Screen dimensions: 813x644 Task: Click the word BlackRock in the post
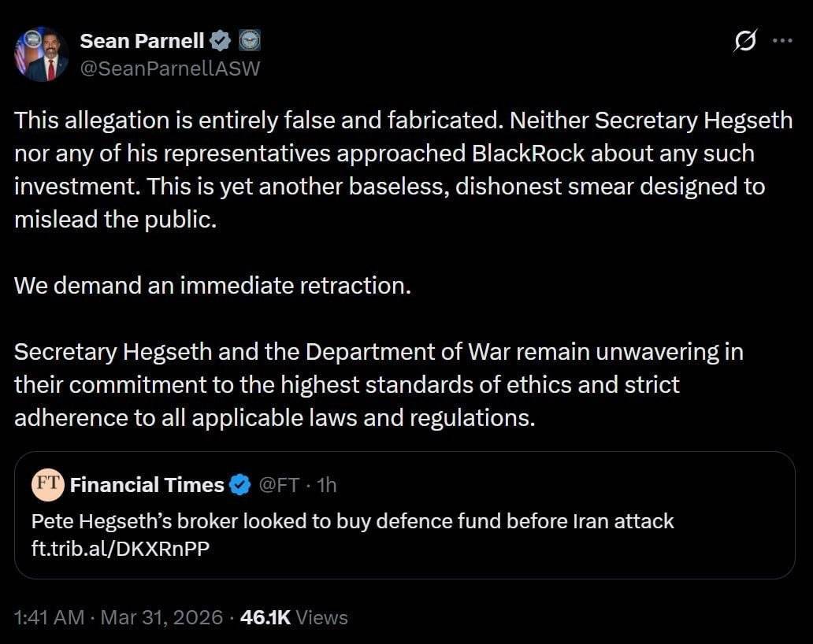(x=528, y=153)
